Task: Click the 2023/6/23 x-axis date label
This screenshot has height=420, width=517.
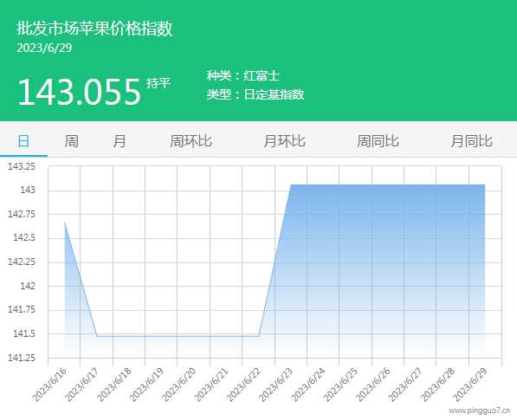Action: click(275, 384)
